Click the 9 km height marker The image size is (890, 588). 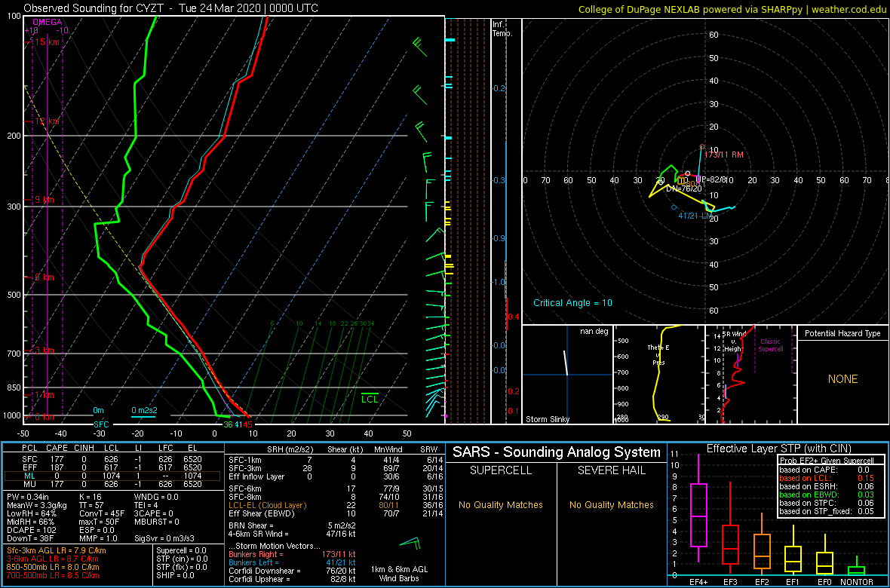point(43,200)
